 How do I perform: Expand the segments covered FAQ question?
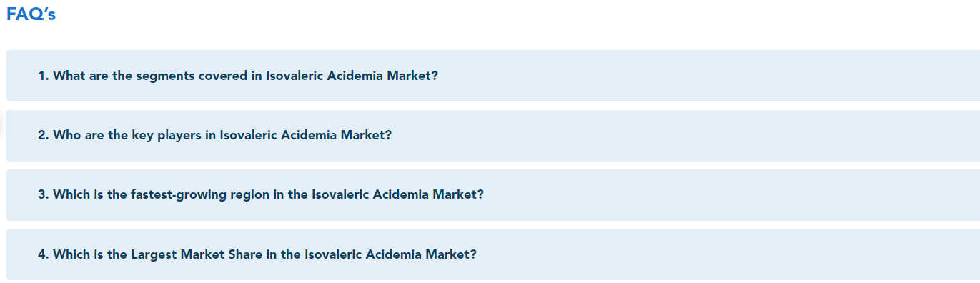coord(493,76)
